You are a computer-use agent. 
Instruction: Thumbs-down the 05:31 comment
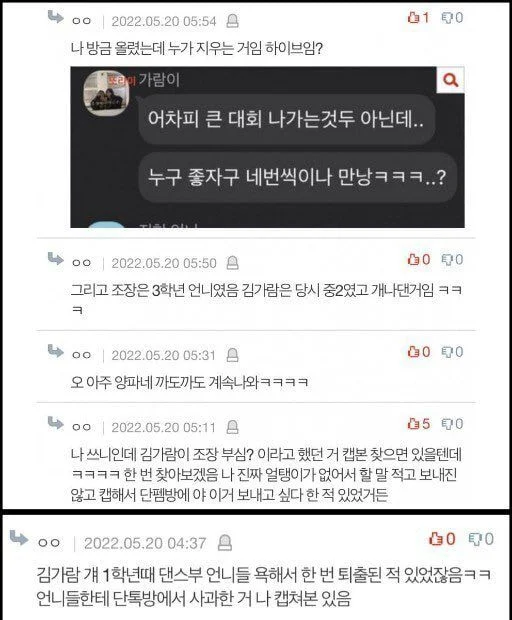pyautogui.click(x=452, y=352)
